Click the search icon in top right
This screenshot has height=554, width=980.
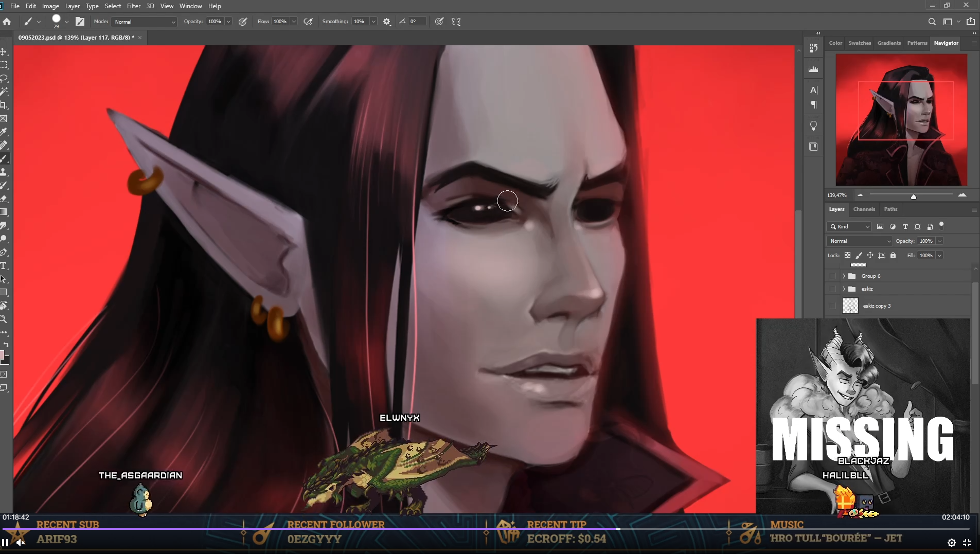[932, 22]
